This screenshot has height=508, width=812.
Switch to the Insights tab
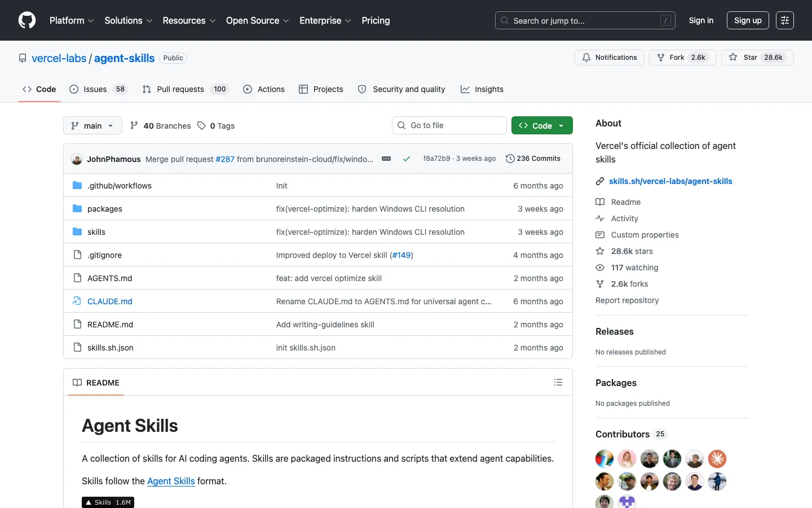482,89
